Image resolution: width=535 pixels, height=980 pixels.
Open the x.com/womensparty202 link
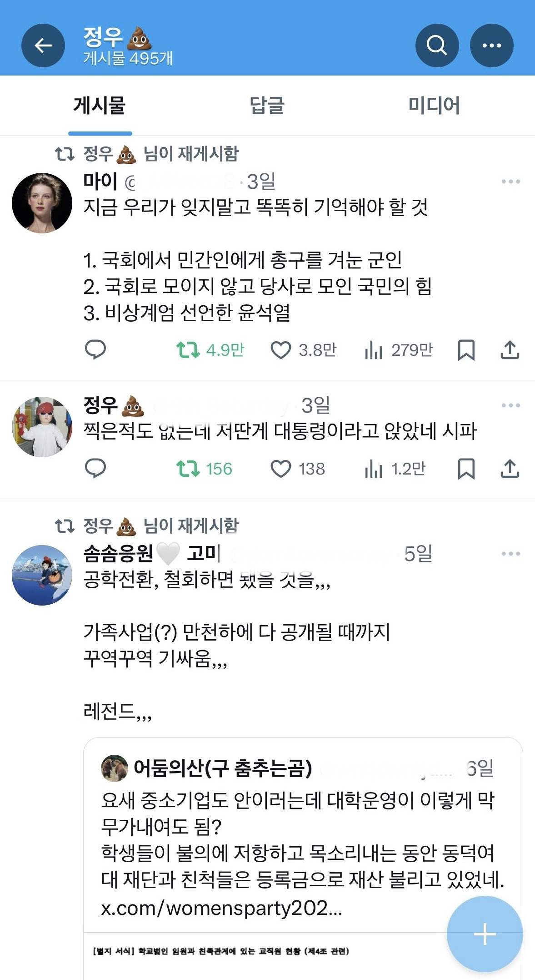click(x=221, y=909)
